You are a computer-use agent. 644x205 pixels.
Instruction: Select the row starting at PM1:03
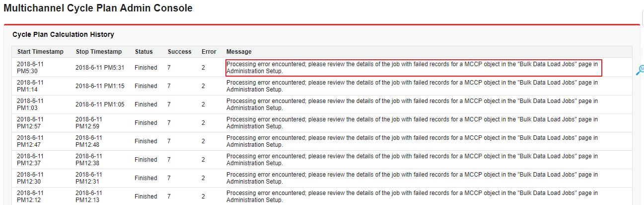30,104
